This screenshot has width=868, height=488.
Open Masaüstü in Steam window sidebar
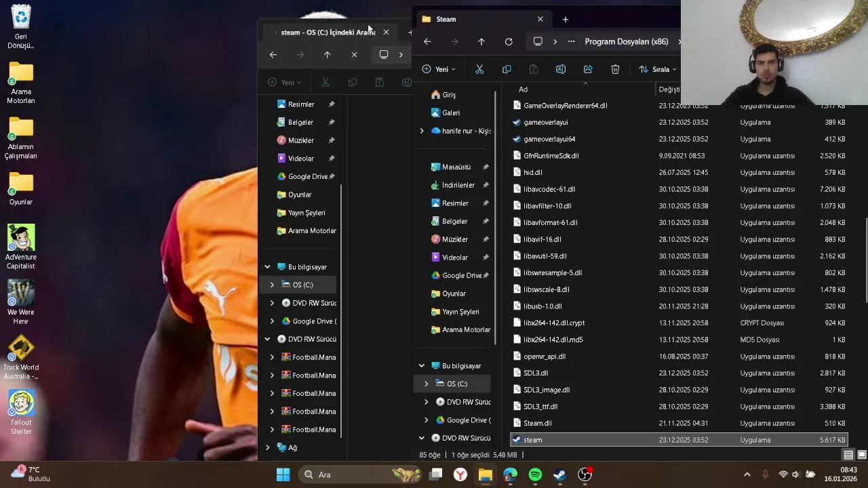tap(456, 167)
